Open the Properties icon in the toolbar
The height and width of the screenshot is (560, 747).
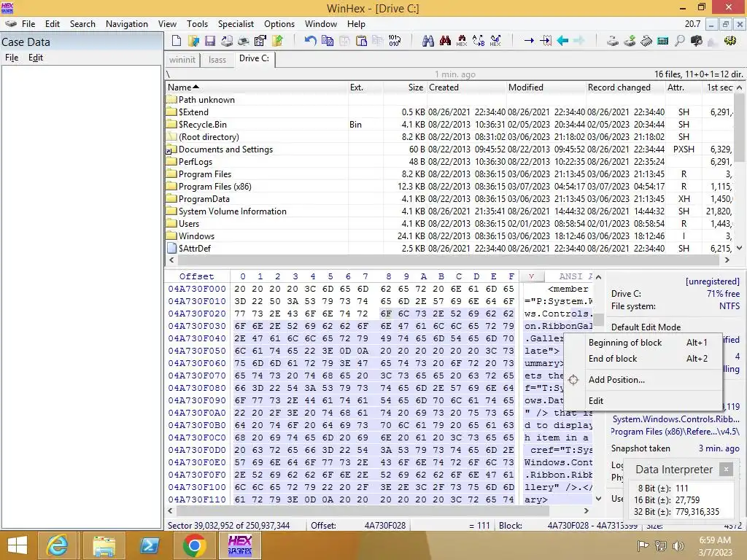260,41
